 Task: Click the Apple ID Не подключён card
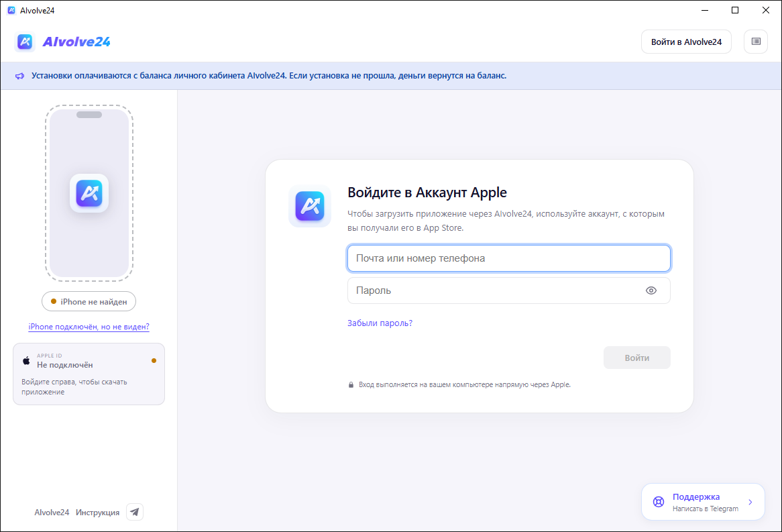point(89,374)
